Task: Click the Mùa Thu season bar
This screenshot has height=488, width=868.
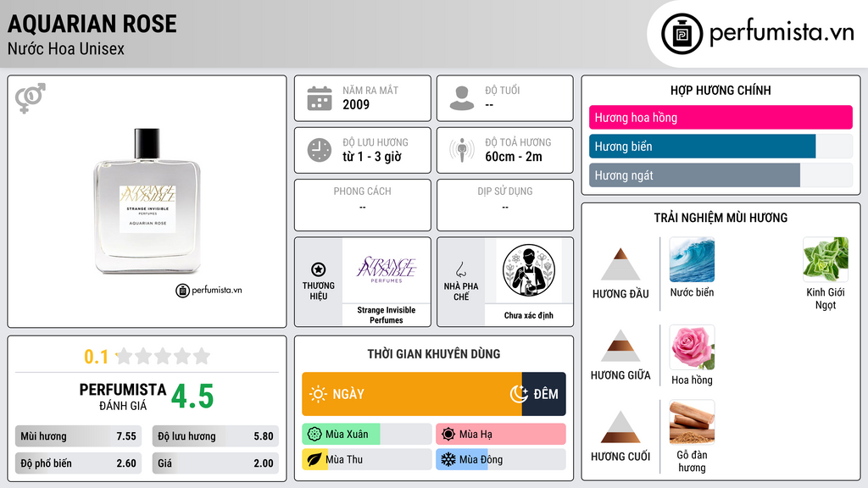Action: click(366, 459)
